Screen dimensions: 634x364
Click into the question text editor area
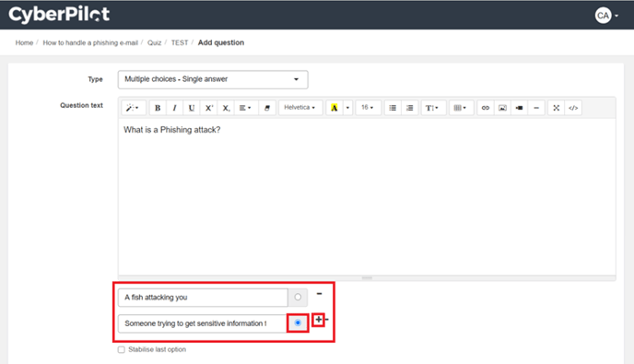[367, 196]
